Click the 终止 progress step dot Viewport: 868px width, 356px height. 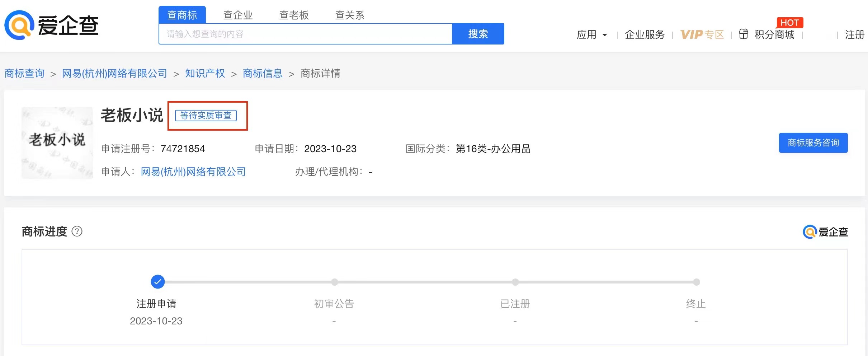pos(697,282)
